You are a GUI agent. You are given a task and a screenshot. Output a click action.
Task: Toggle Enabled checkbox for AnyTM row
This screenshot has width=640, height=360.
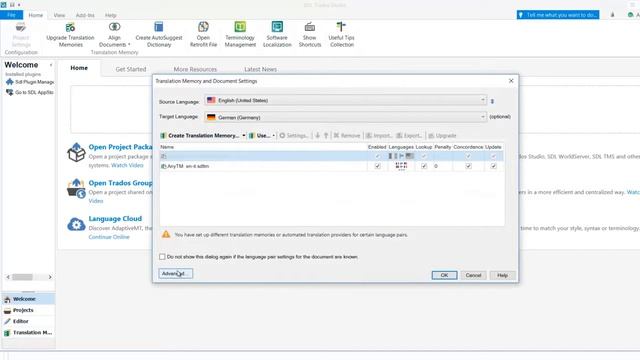[x=378, y=166]
